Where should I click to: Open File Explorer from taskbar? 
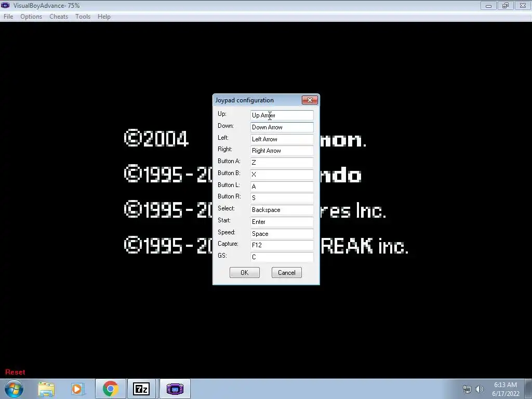(46, 389)
